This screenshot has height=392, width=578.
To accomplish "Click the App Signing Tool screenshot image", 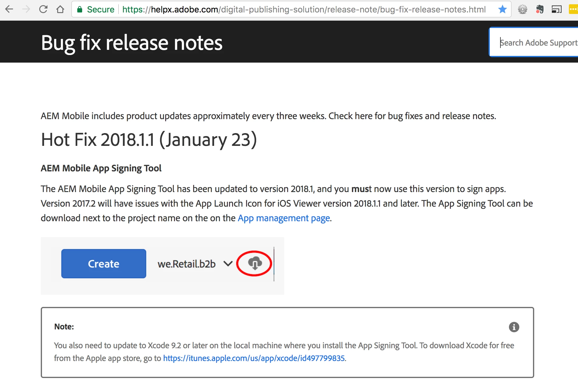I will pos(162,266).
